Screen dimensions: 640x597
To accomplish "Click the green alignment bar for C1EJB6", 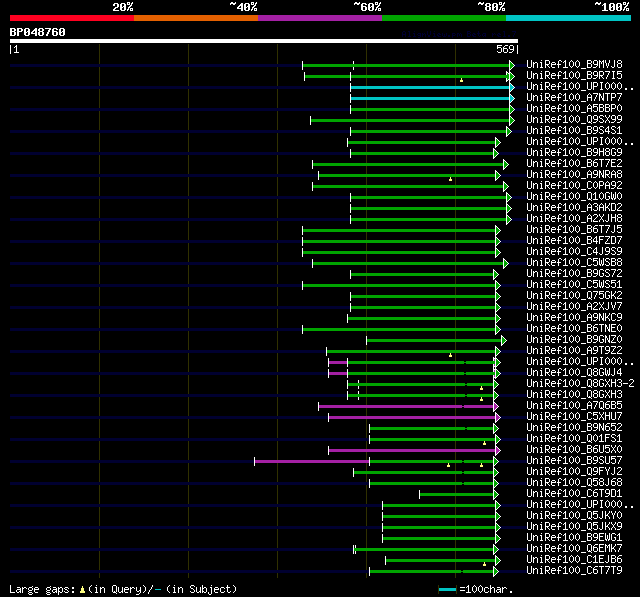I will [440, 561].
